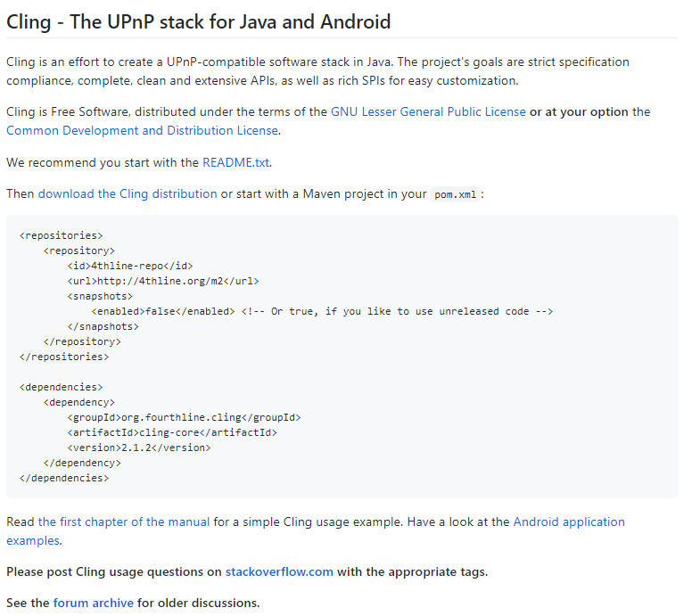Open the first chapter of the manual link

click(x=124, y=522)
